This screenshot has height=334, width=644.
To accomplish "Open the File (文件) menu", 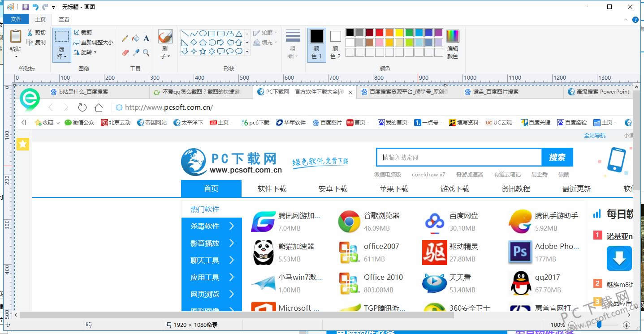I will [16, 19].
